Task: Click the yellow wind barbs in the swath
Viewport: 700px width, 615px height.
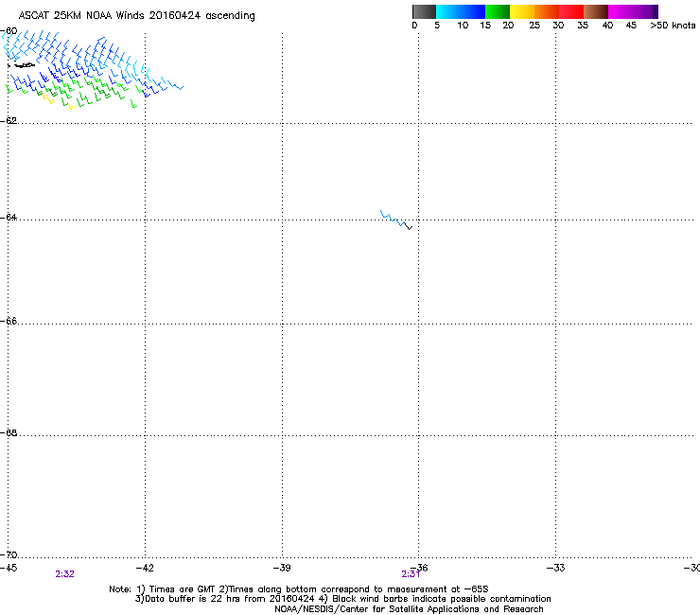Action: (x=48, y=99)
